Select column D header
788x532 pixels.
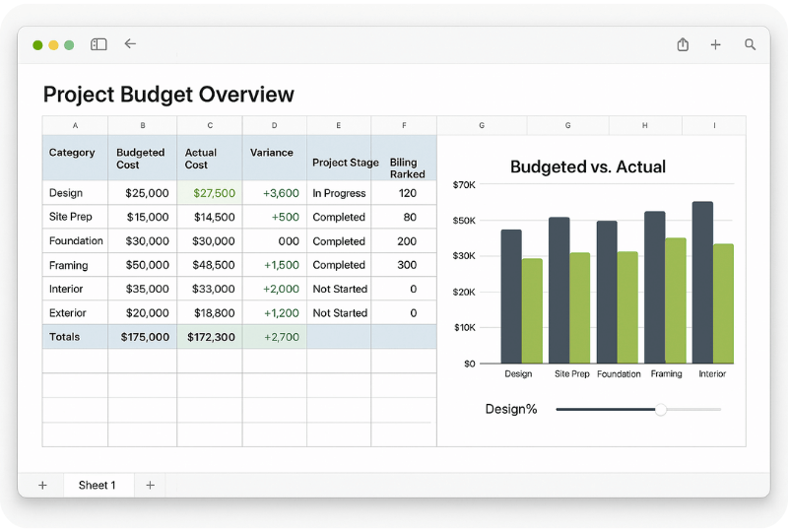[x=275, y=125]
